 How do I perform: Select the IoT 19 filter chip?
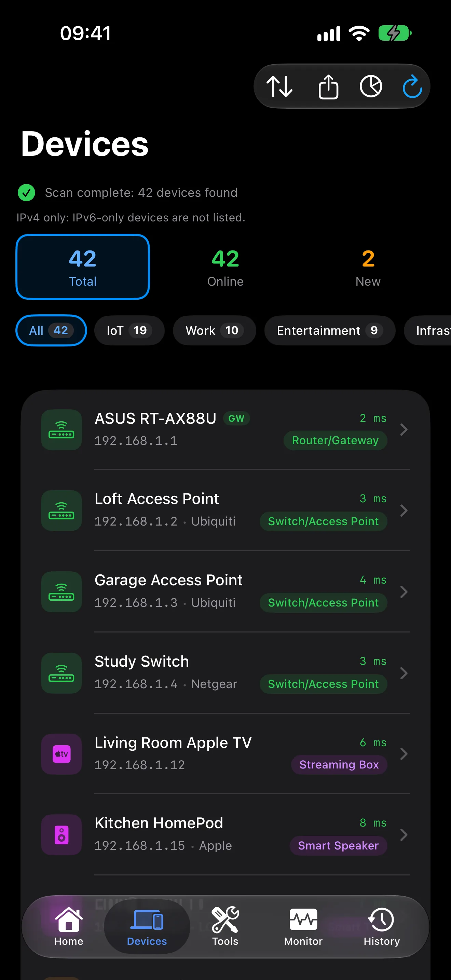[129, 330]
